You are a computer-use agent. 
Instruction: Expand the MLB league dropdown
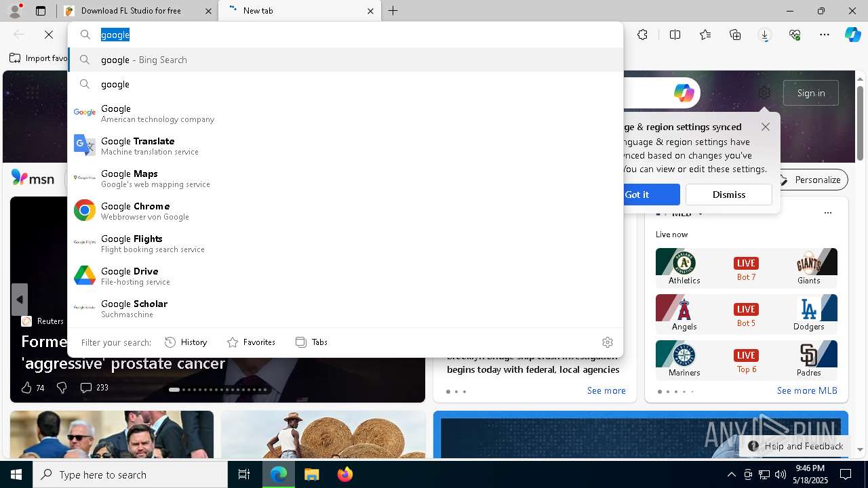pos(701,213)
